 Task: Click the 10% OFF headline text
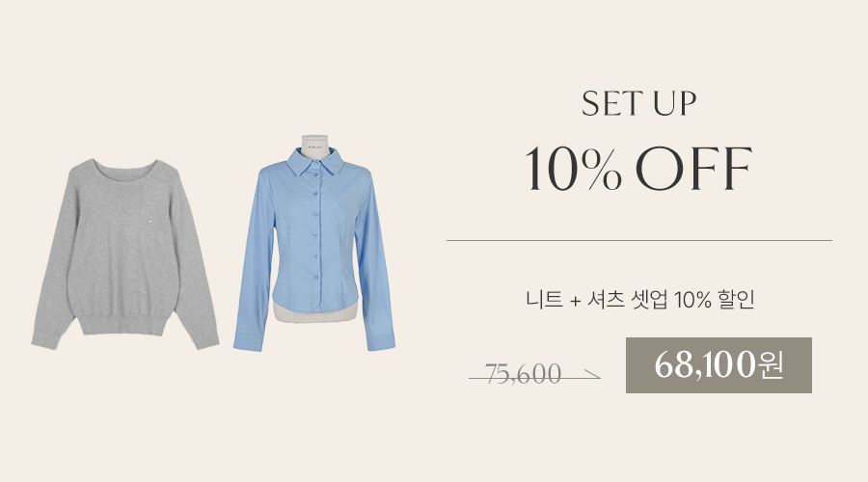tap(638, 169)
